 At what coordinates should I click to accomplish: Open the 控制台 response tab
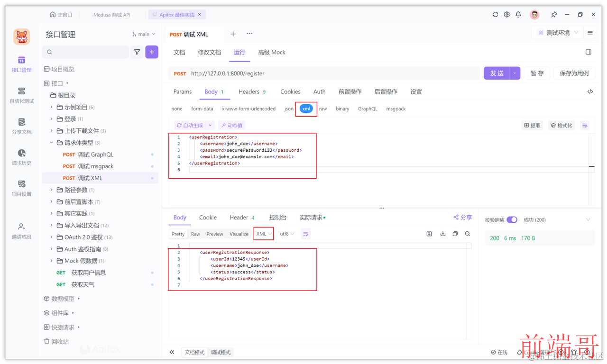278,218
